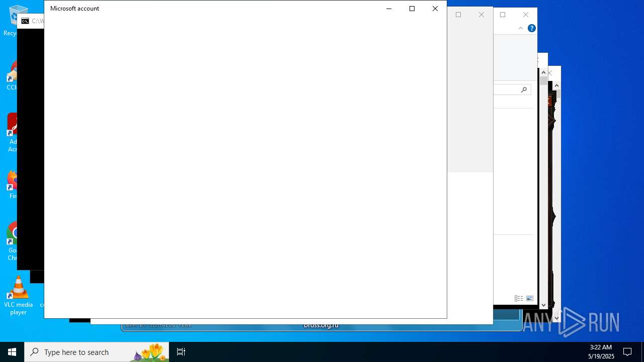Click the Type here to search box
This screenshot has width=644, height=362.
tap(97, 352)
